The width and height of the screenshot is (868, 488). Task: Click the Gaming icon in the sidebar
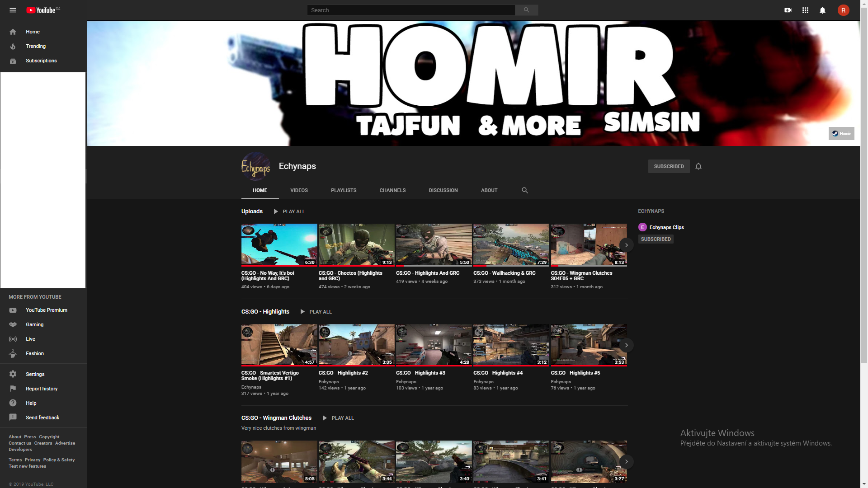click(13, 324)
